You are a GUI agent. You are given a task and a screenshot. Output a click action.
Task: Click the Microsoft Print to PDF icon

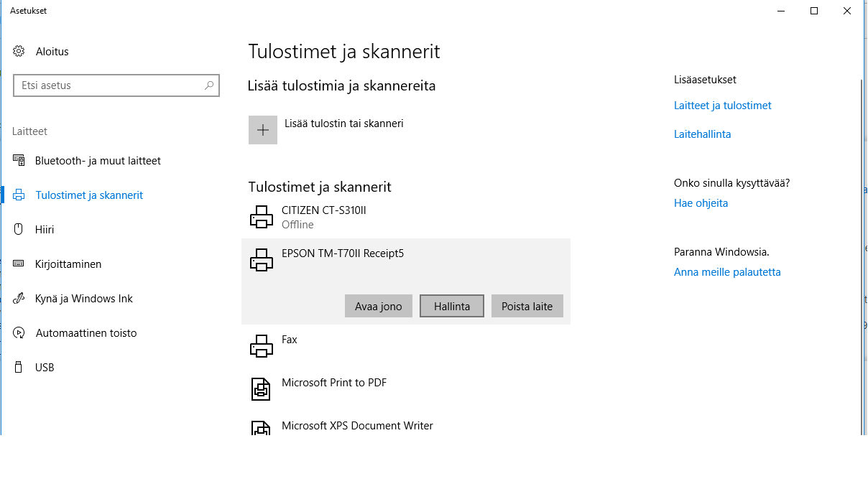[261, 389]
